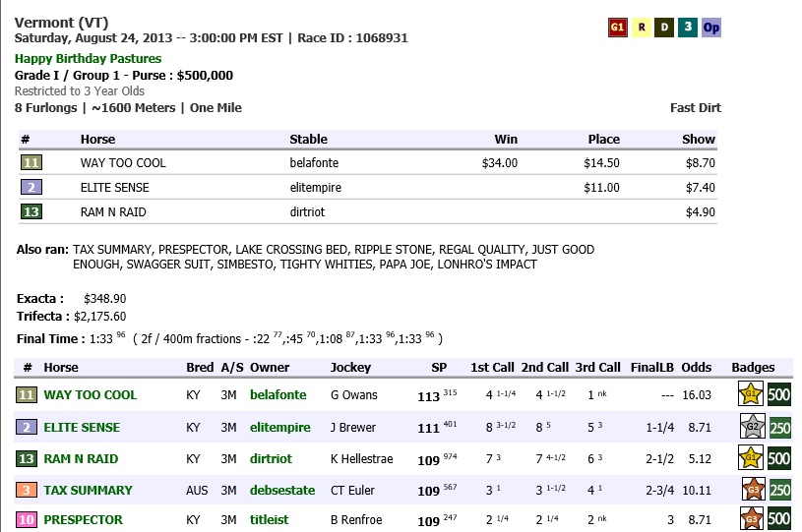Click the silver G2 star badge for ELITE SENSE
This screenshot has width=802, height=532.
[751, 427]
